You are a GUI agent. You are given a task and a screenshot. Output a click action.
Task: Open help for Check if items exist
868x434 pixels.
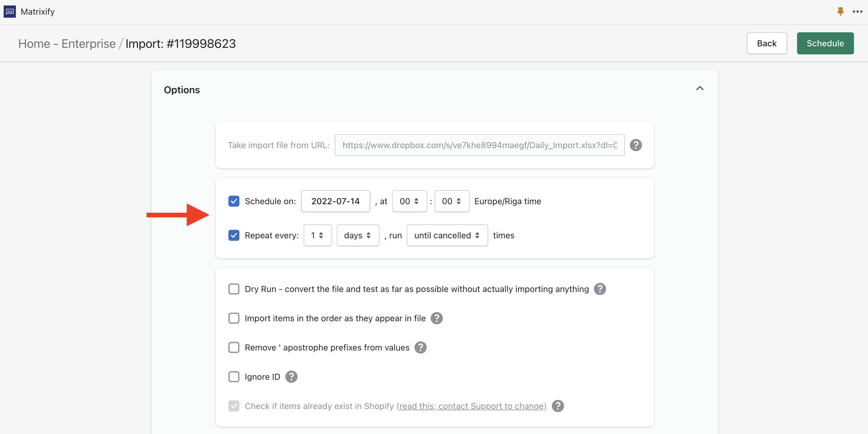558,406
